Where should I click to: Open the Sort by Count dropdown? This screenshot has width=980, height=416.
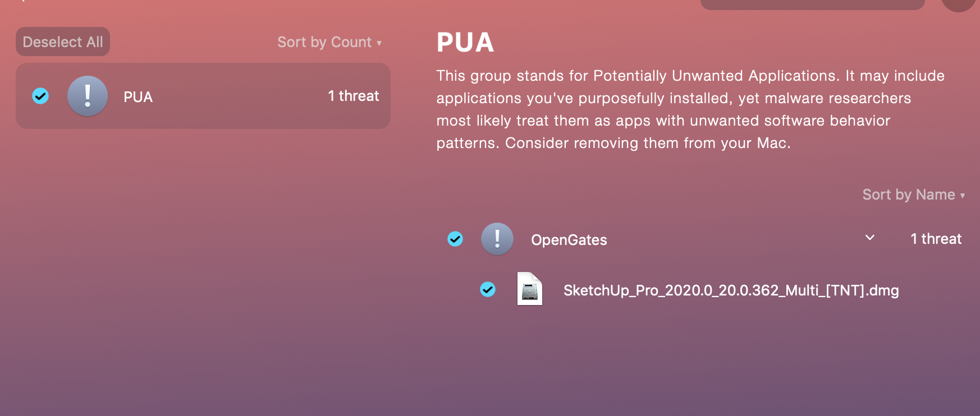329,42
